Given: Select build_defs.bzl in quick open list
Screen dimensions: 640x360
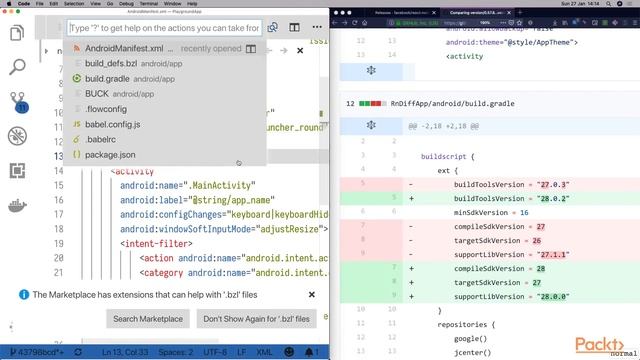Looking at the screenshot, I should click(x=165, y=64).
